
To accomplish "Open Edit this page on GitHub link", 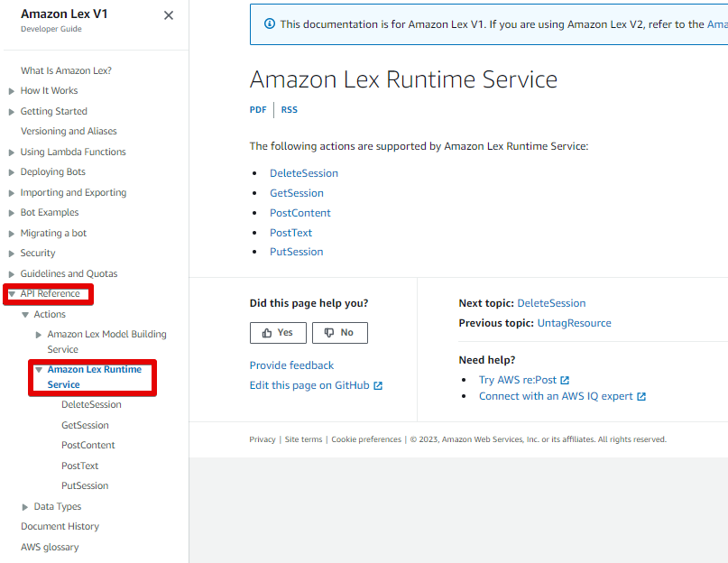I will 316,385.
